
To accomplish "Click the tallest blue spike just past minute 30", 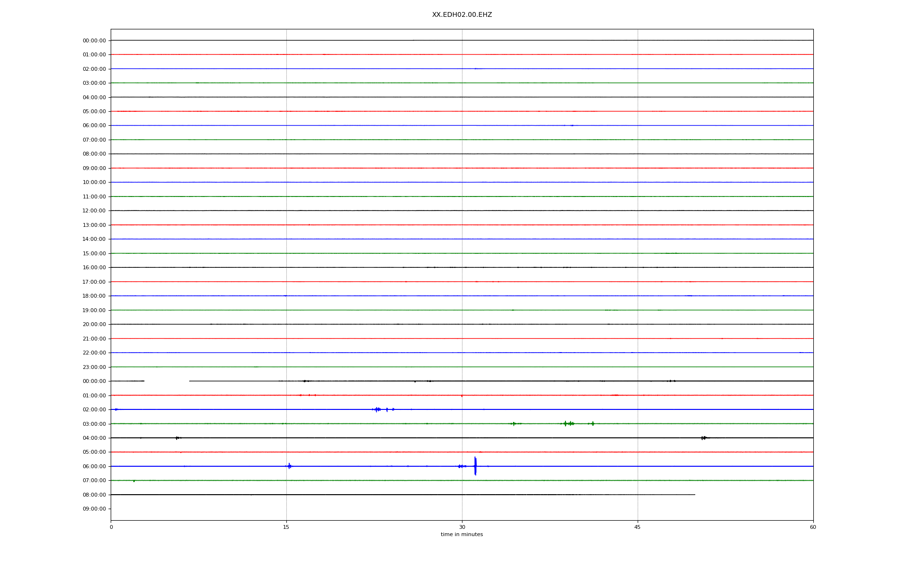I will (x=475, y=466).
